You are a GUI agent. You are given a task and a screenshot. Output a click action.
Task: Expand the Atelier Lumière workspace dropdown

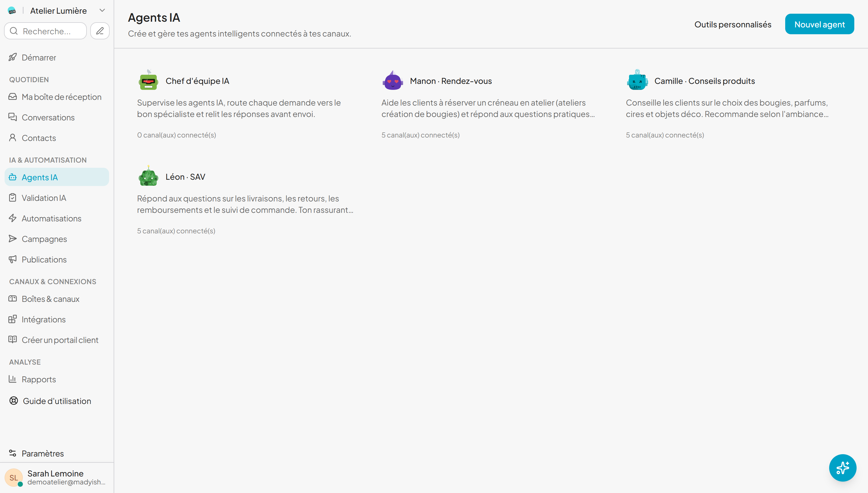tap(102, 11)
